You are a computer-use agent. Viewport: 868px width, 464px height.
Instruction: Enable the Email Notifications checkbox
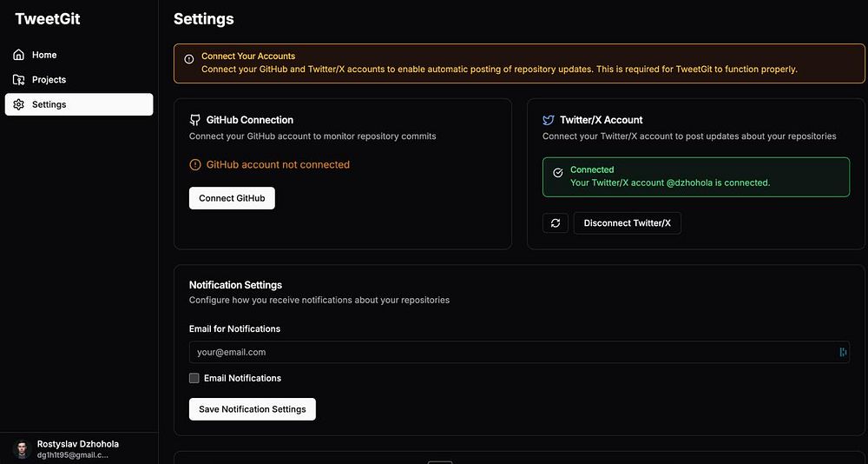tap(194, 378)
